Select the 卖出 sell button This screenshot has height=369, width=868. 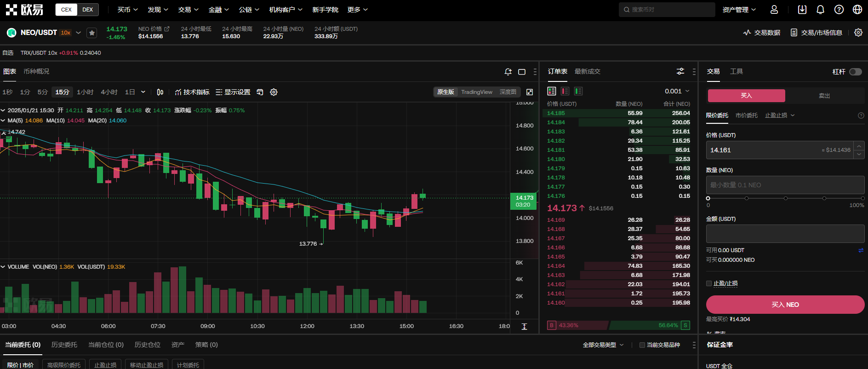tap(824, 96)
